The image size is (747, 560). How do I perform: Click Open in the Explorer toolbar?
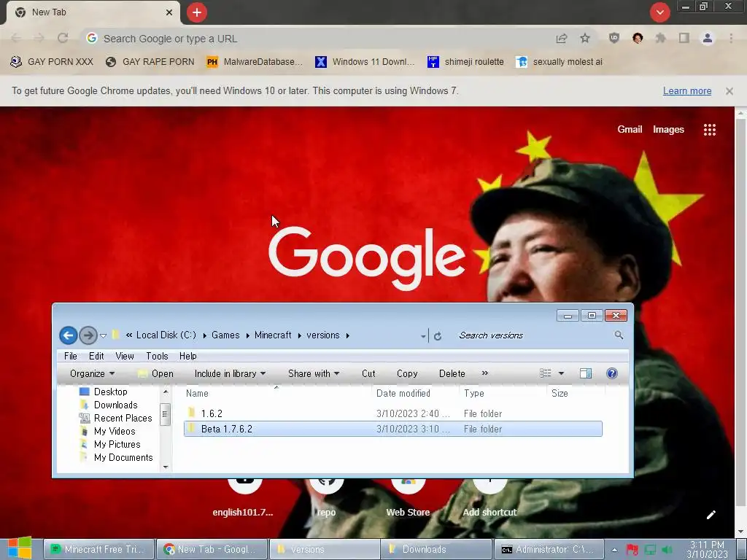click(x=156, y=374)
